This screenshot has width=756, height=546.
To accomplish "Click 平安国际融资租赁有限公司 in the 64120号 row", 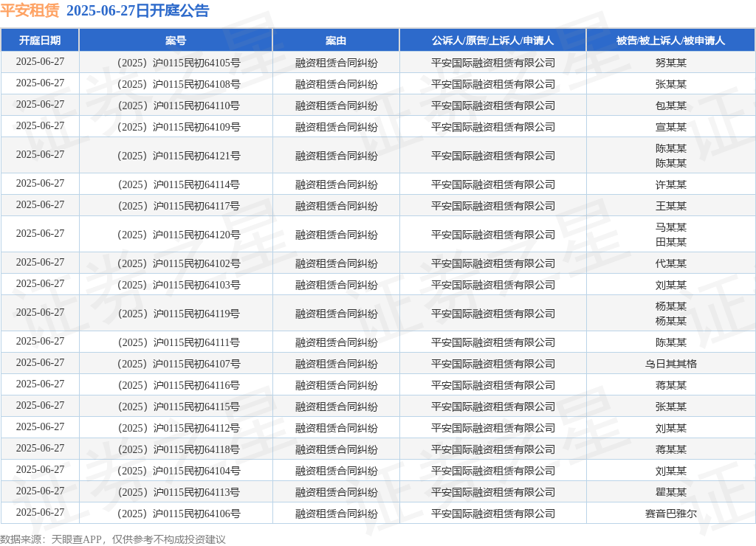I will point(492,235).
